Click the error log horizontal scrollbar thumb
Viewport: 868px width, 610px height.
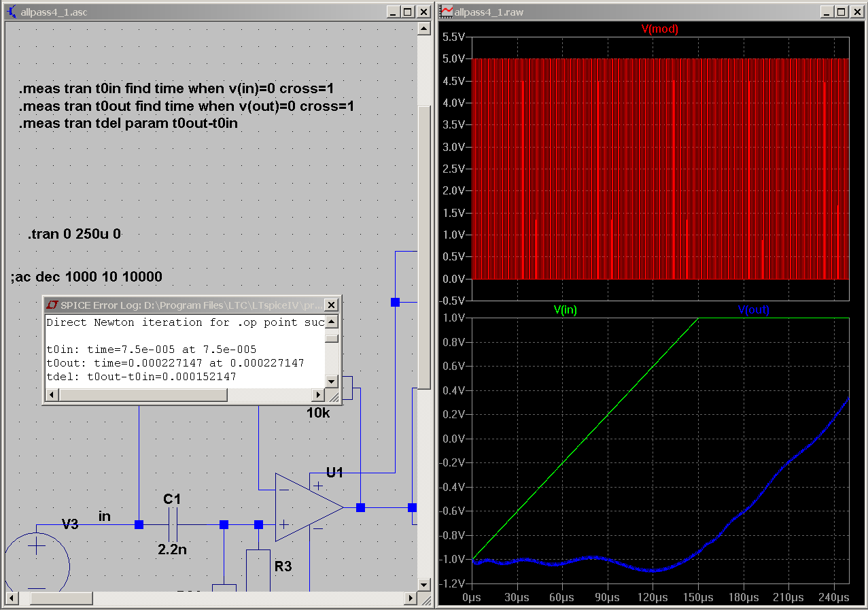point(143,394)
